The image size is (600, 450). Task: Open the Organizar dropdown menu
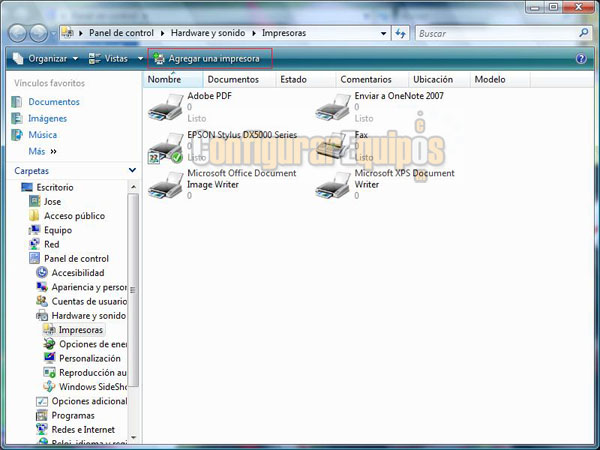[45, 59]
